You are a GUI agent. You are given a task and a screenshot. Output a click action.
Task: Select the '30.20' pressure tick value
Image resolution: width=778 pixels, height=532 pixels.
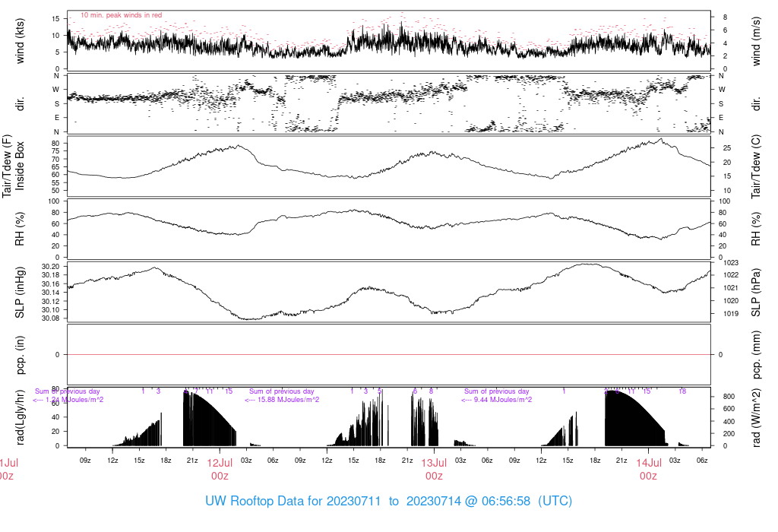click(51, 267)
